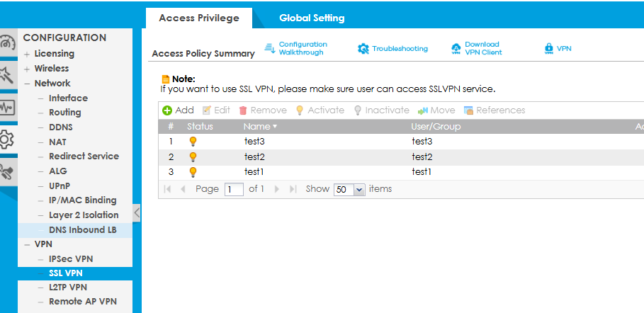Viewport: 644px width, 313px height.
Task: Open the References icon in toolbar
Action: pyautogui.click(x=468, y=110)
